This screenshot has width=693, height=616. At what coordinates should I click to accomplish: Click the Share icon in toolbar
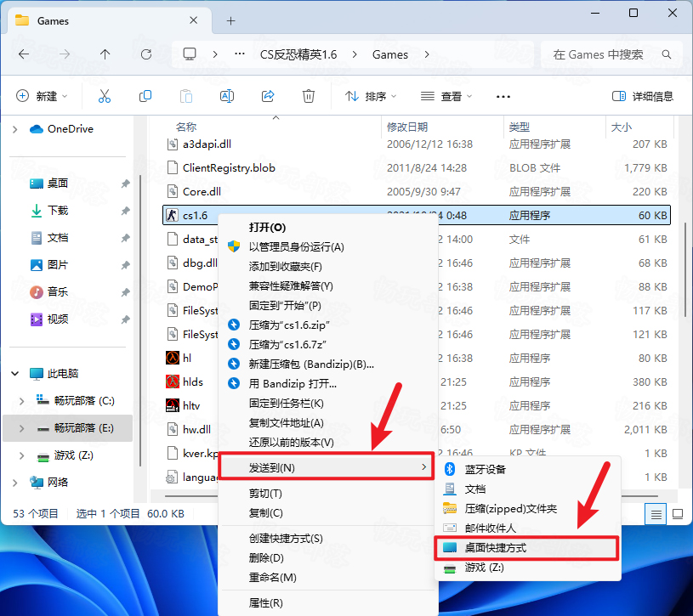(x=268, y=96)
